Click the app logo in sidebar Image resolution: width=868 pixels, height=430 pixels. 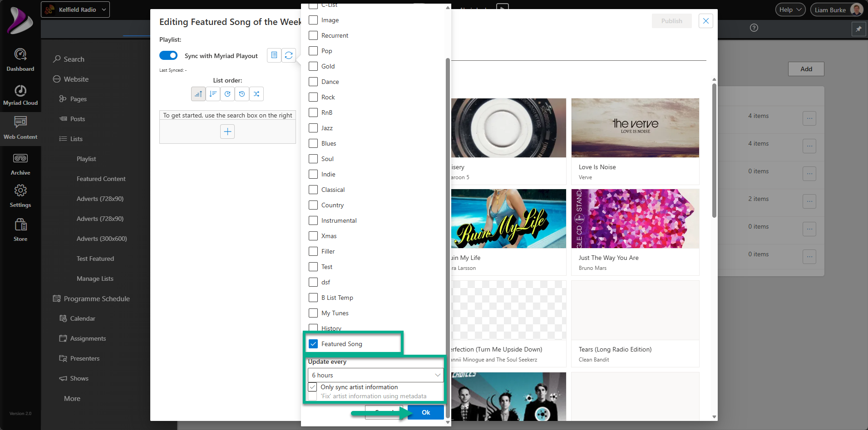click(x=20, y=20)
